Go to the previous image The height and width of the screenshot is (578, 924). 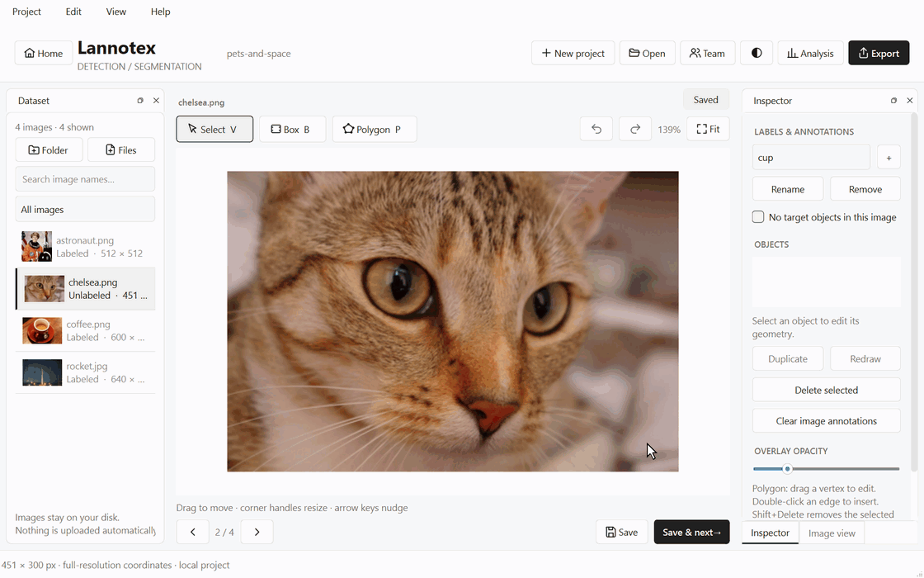(193, 532)
